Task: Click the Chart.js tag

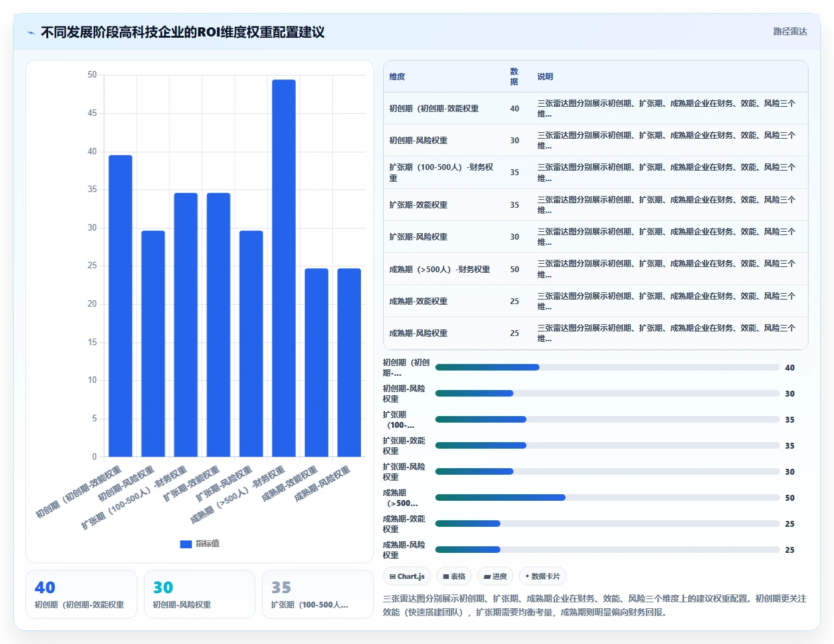Action: click(407, 576)
